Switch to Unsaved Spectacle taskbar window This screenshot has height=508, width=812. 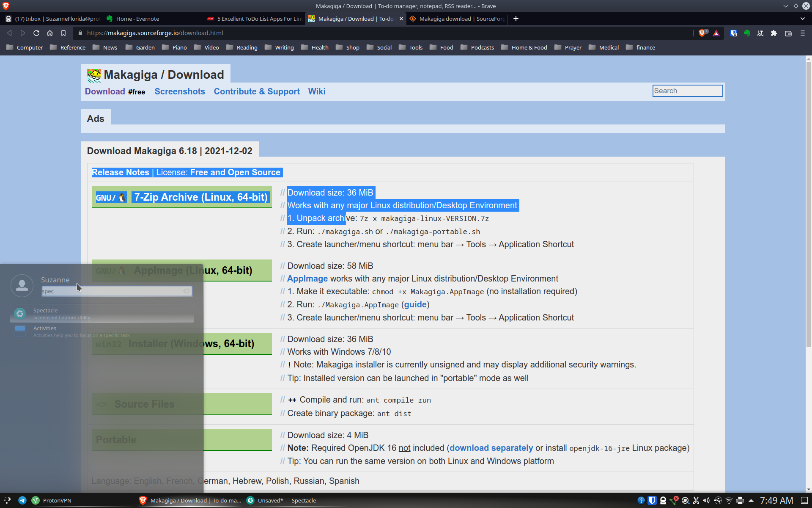coord(282,500)
